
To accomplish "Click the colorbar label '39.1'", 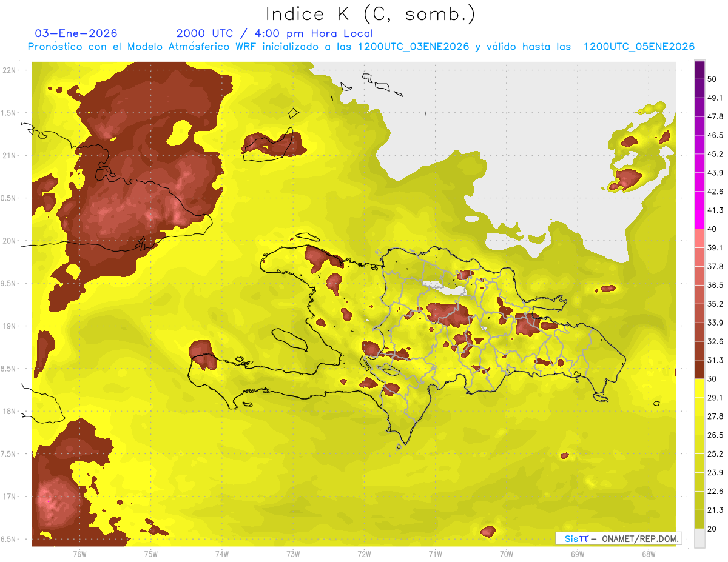I will coord(715,248).
